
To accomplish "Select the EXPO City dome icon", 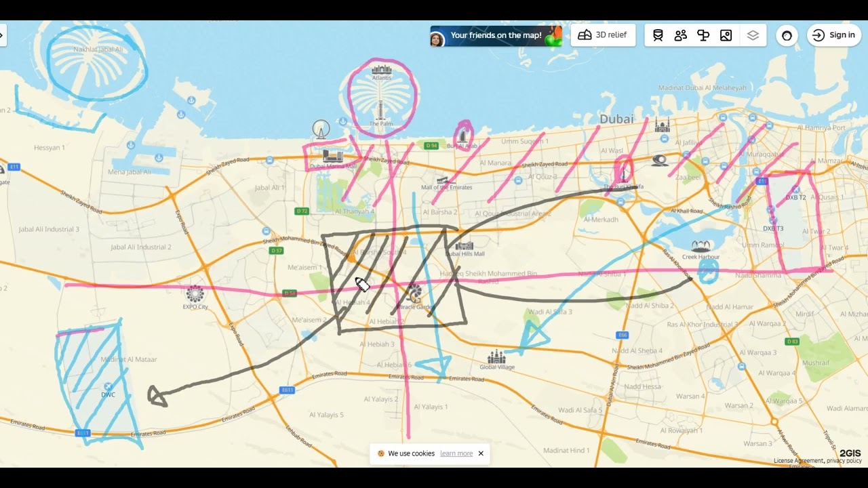I will (x=195, y=293).
